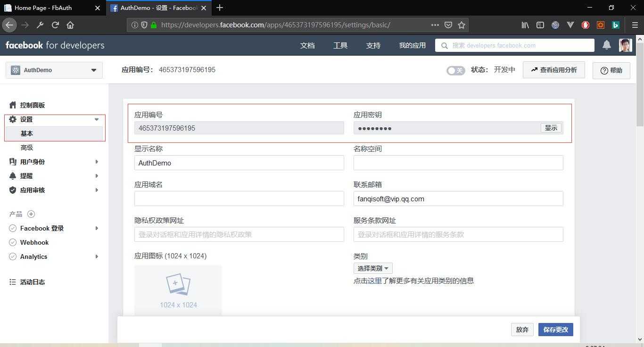Click 显示 to reveal app secret
Image resolution: width=644 pixels, height=347 pixels.
[x=551, y=128]
